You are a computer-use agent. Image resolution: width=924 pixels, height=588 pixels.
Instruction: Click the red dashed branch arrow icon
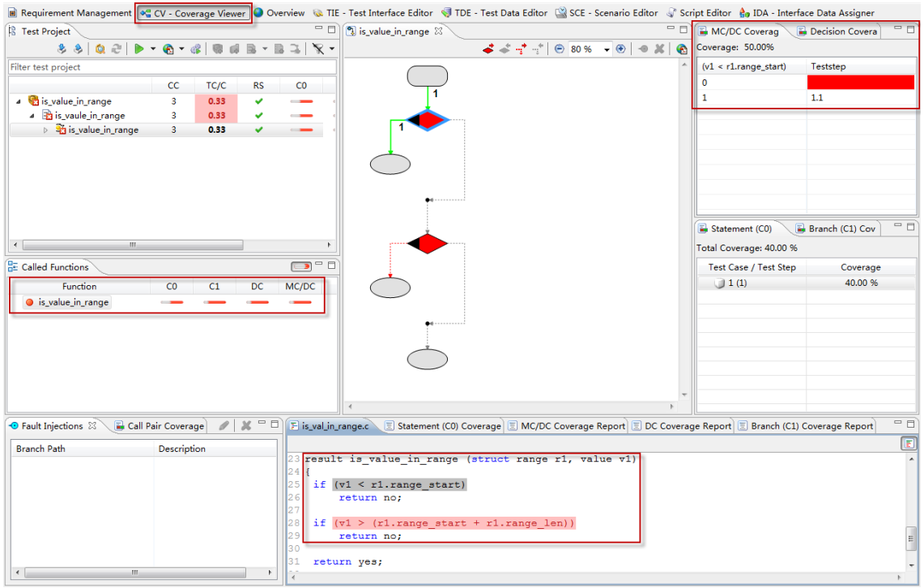point(520,49)
